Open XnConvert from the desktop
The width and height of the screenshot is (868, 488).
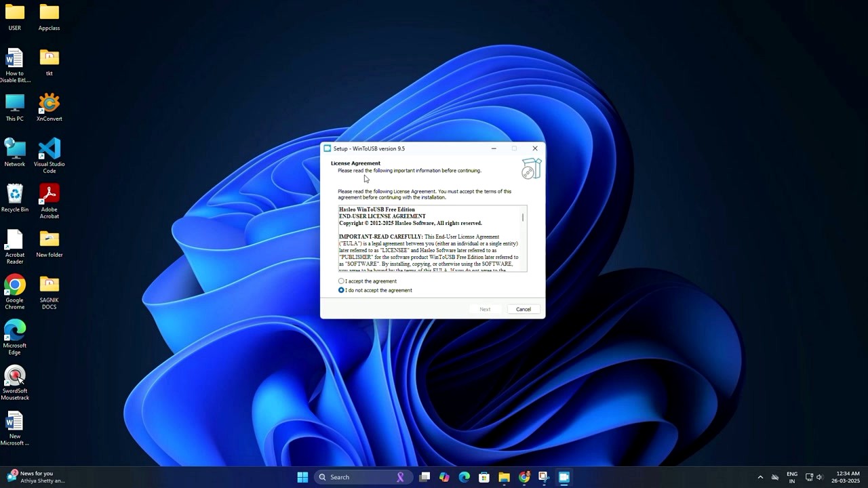pos(48,103)
